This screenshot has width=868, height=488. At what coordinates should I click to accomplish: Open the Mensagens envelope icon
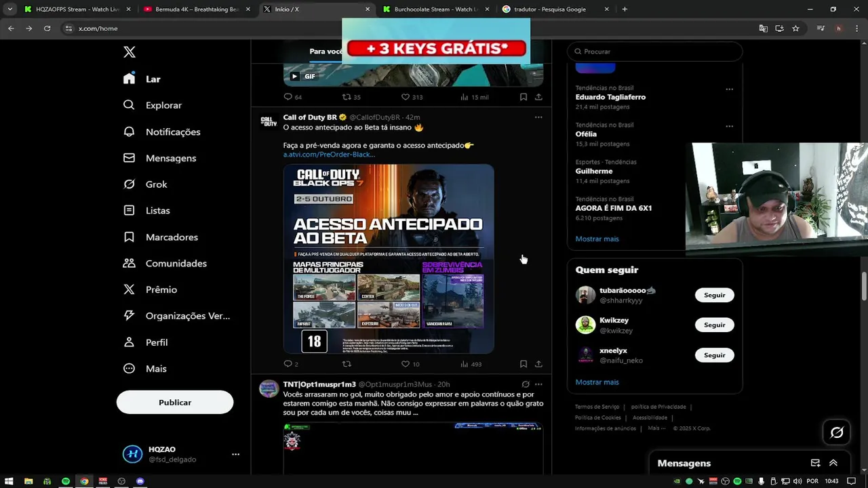point(129,158)
